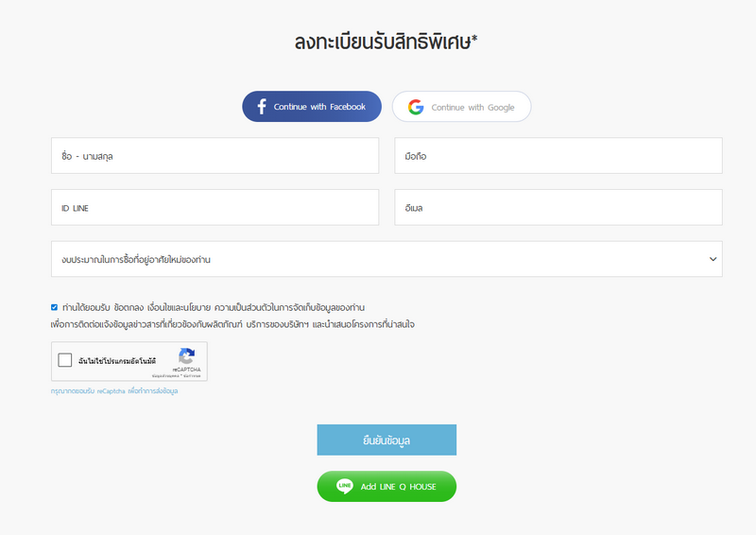Open the housing budget dropdown
The image size is (756, 535).
[378, 258]
